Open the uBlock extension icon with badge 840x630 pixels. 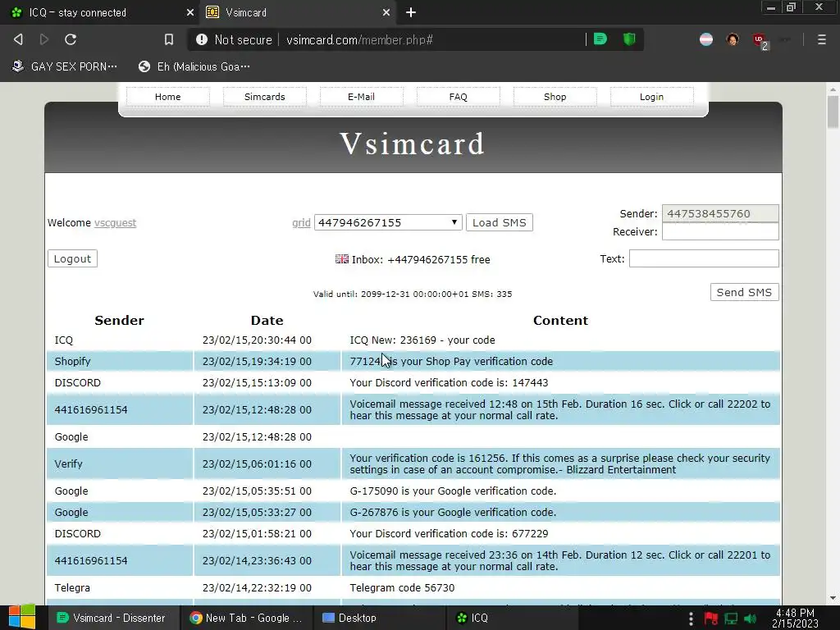[760, 41]
